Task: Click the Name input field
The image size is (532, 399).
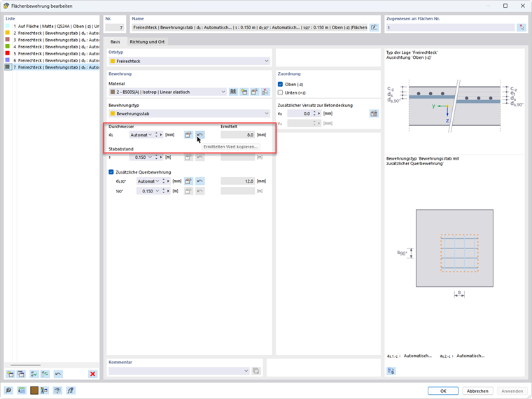Action: click(x=250, y=27)
